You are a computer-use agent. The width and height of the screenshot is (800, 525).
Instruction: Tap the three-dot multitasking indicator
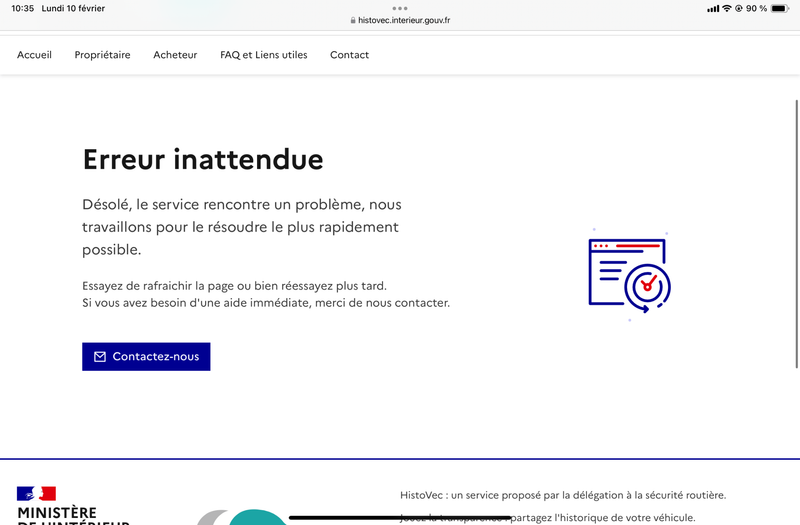tap(400, 8)
